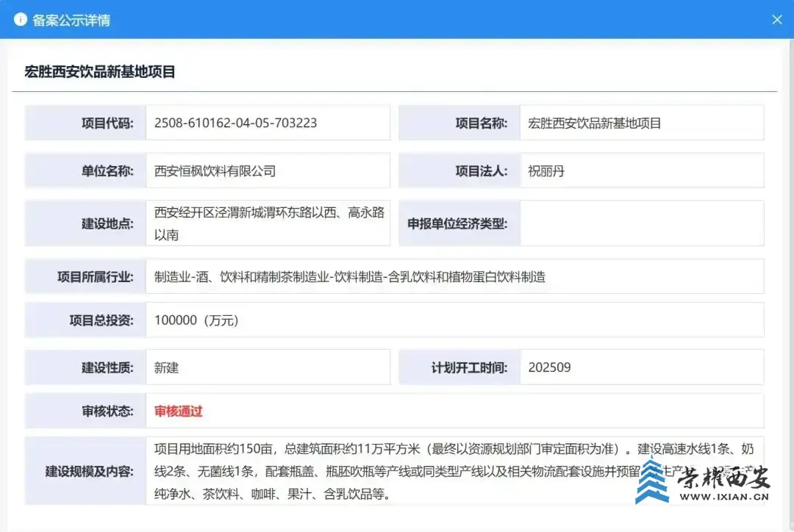Select the scale description starting 项目用地面积约150亩

pos(454,471)
